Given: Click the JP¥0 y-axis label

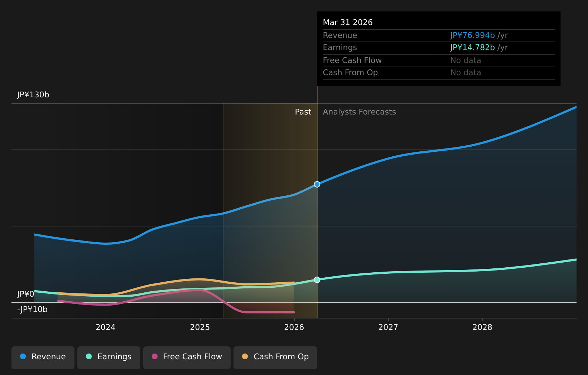Looking at the screenshot, I should pyautogui.click(x=25, y=294).
